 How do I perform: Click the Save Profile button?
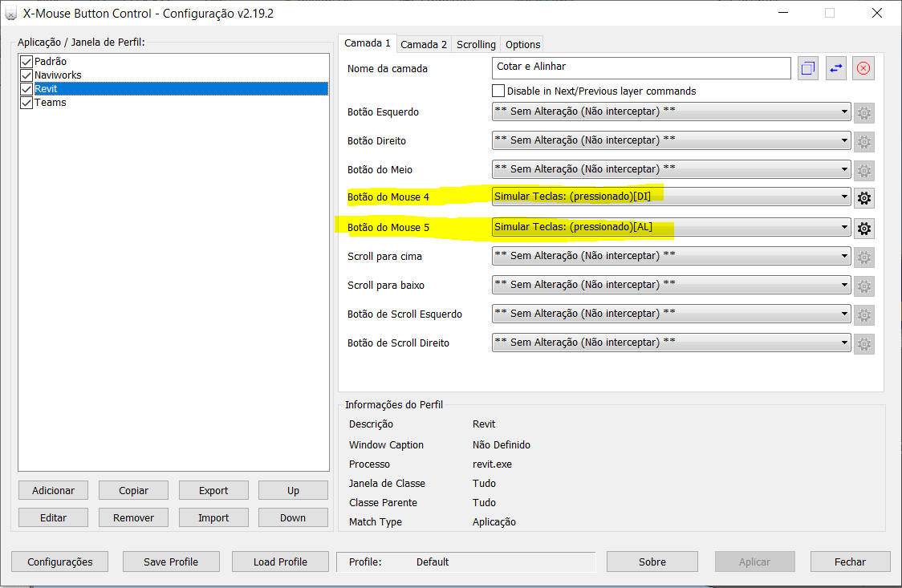(x=171, y=562)
